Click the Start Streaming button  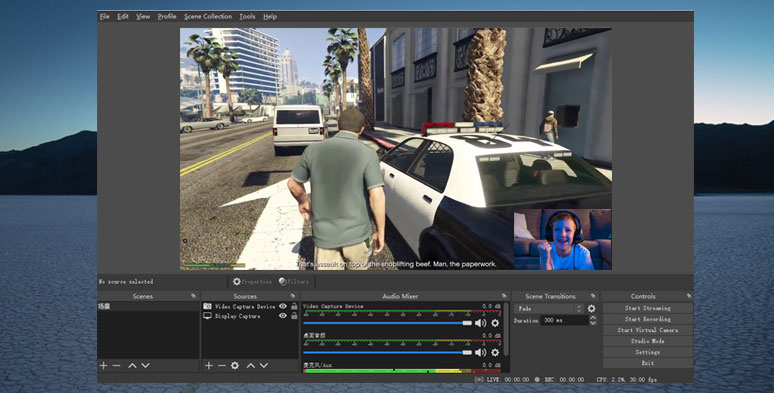click(x=648, y=308)
